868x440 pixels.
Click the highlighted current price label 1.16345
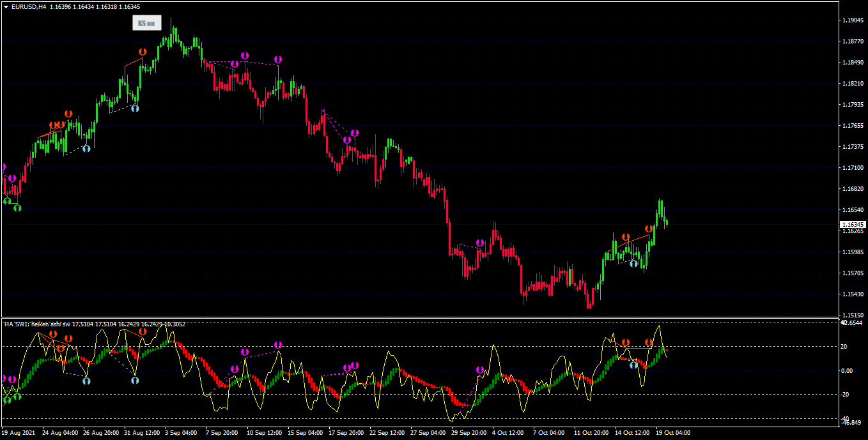click(x=853, y=225)
